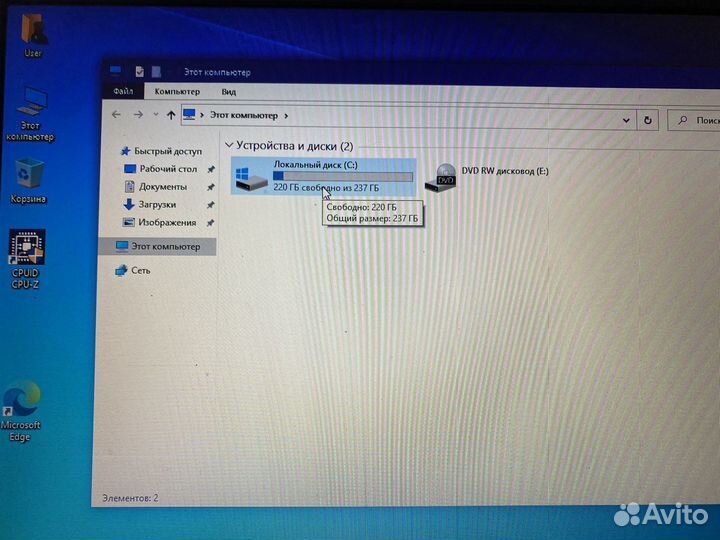Image resolution: width=720 pixels, height=540 pixels.
Task: Launch Microsoft Edge desktop shortcut
Action: 21,411
